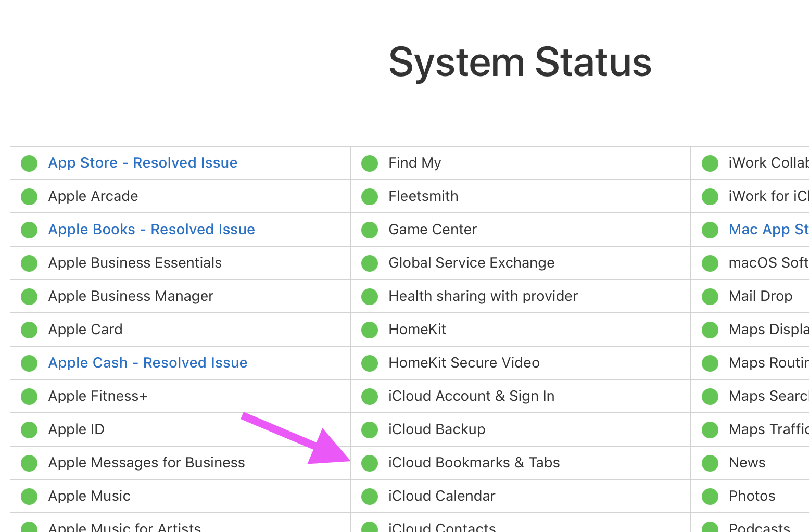Click status dot beside iCloud Account & Sign In

coord(370,397)
